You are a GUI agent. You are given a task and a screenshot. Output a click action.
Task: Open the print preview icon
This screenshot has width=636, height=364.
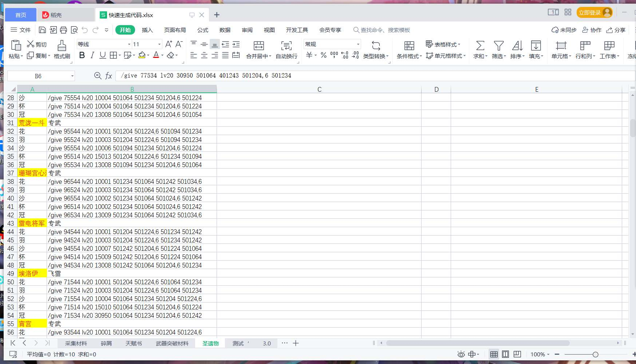pyautogui.click(x=74, y=30)
